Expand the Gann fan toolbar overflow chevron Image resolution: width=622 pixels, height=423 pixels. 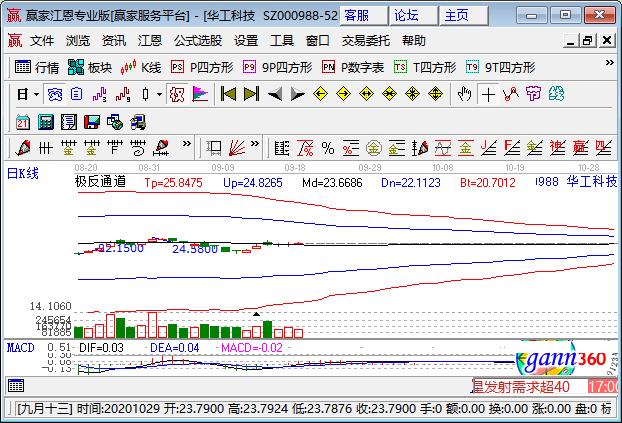point(255,144)
